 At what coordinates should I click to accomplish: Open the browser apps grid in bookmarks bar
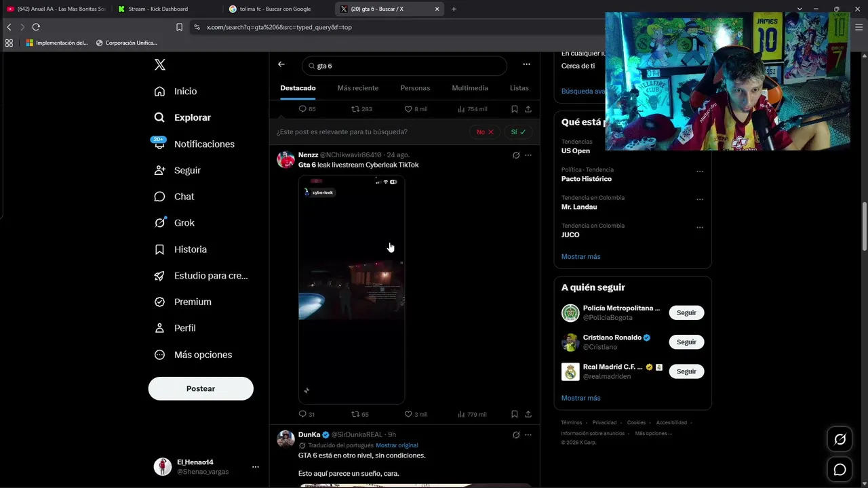click(9, 43)
